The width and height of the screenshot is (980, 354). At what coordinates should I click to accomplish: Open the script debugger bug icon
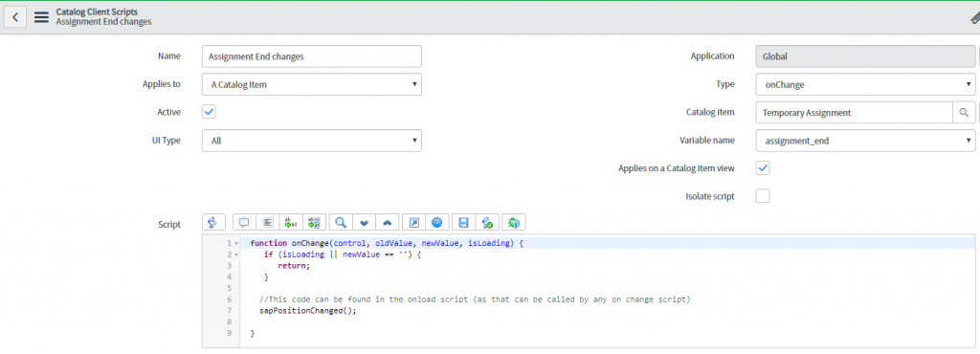(514, 222)
